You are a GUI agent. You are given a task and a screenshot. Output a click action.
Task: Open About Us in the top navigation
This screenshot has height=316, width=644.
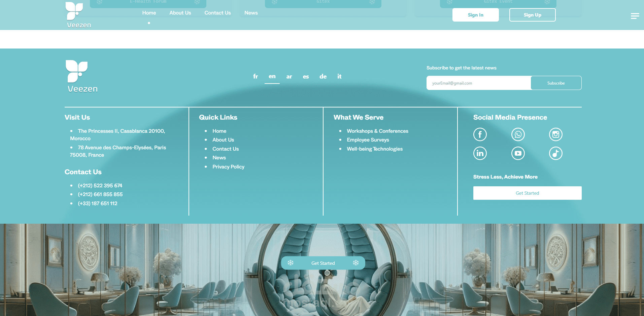pos(180,13)
